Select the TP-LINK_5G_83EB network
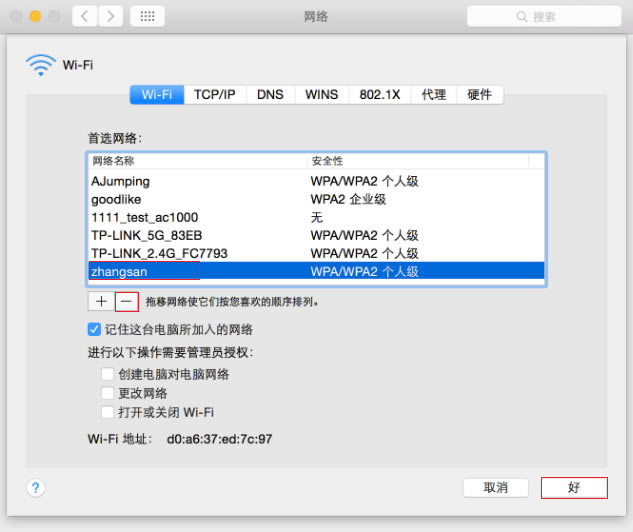The width and height of the screenshot is (633, 532). coord(316,235)
